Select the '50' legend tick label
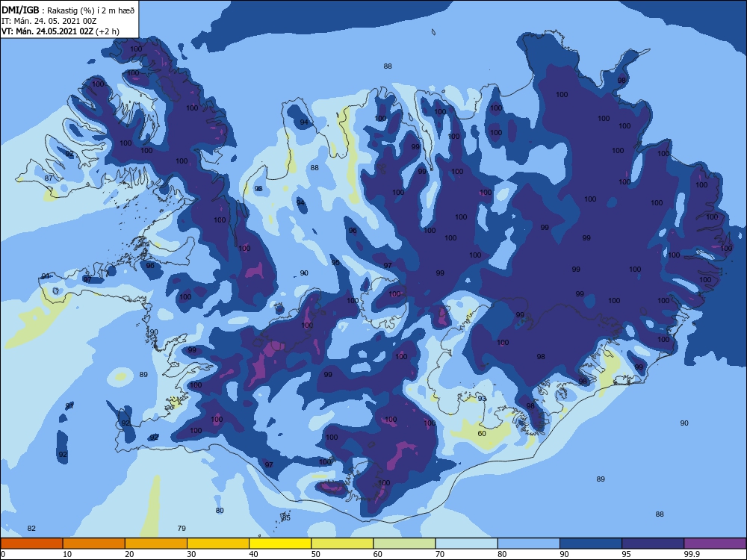 pos(316,554)
